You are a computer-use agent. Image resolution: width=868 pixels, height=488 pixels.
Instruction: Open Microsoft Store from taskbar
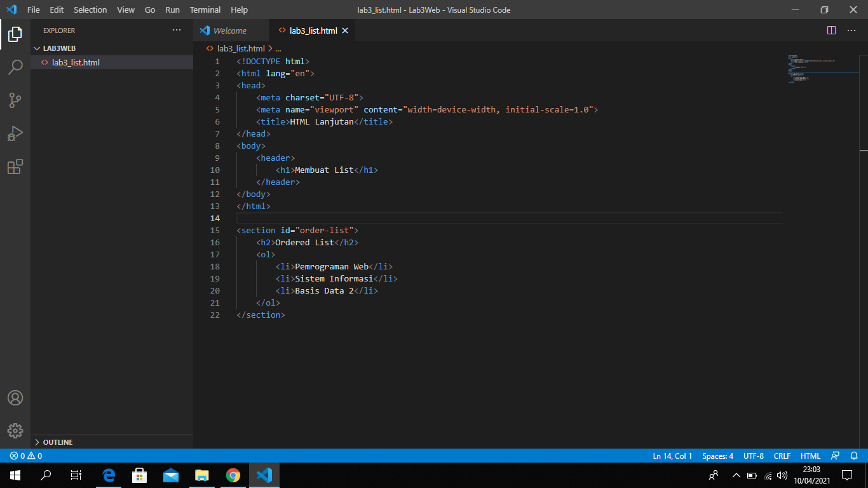tap(140, 475)
